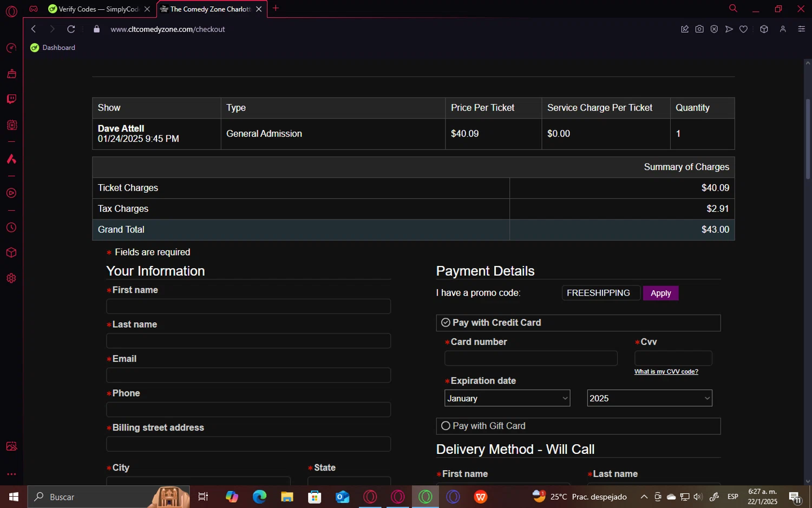
Task: Open volume speaker icon in tray
Action: click(x=698, y=497)
